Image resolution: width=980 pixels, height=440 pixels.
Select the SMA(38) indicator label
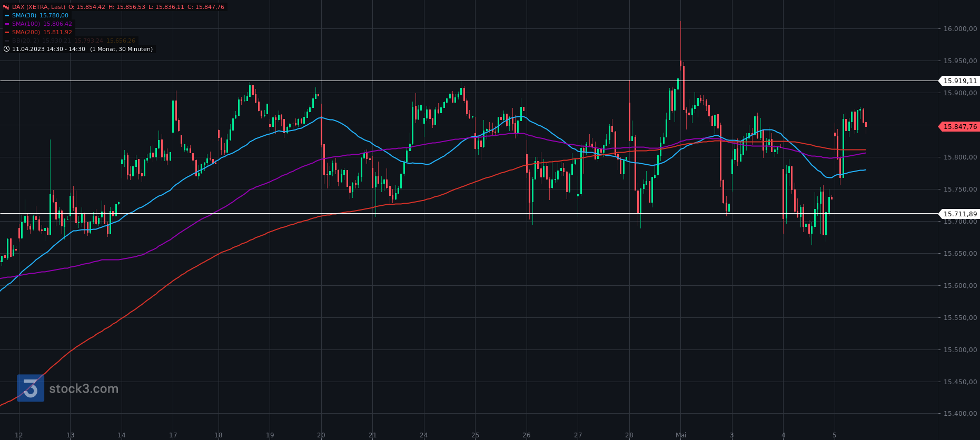25,16
